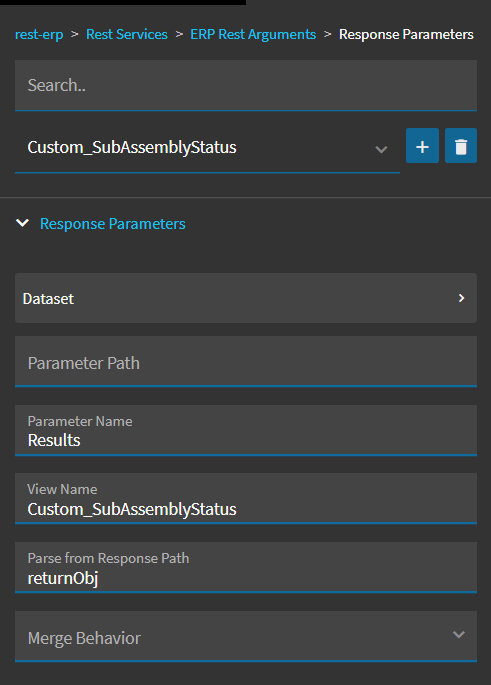
Task: Expand the Dataset row arrow
Action: [x=461, y=298]
